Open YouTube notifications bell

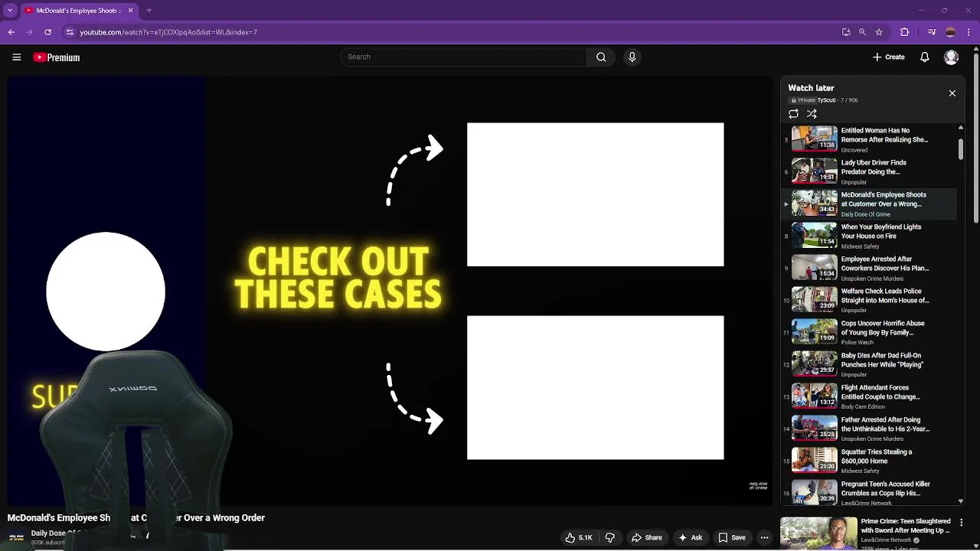(x=925, y=57)
